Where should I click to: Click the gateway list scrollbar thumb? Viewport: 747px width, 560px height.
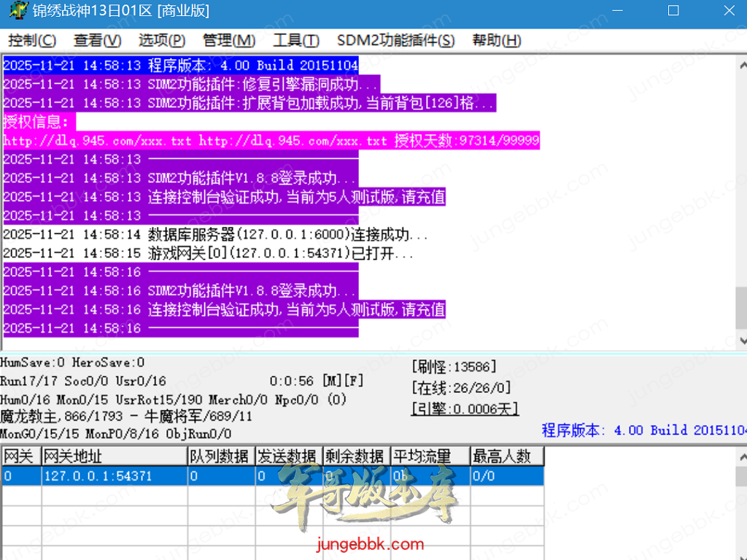(740, 477)
